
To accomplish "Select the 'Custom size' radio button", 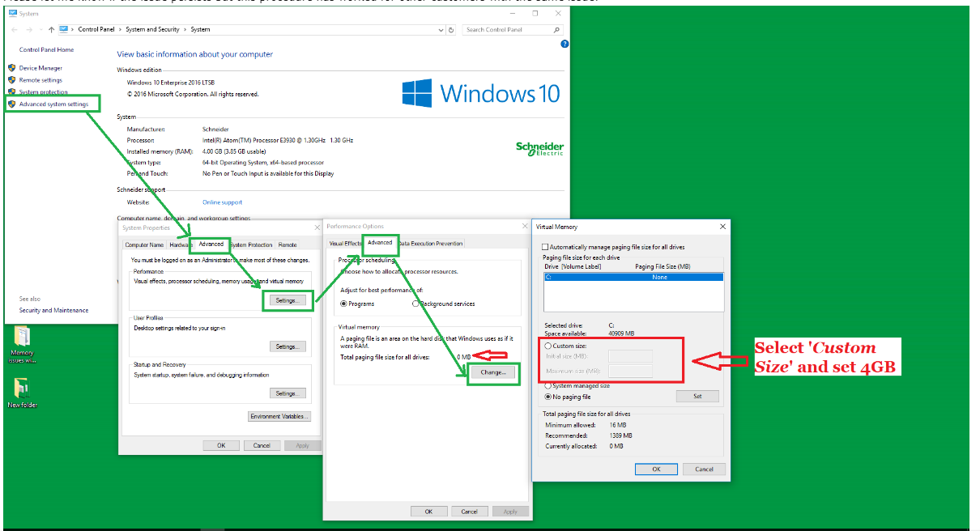I will (x=548, y=346).
